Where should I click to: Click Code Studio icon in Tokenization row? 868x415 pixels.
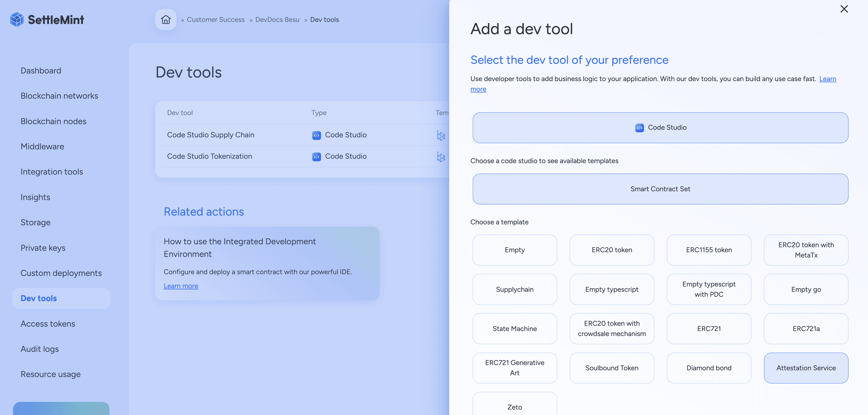click(316, 157)
